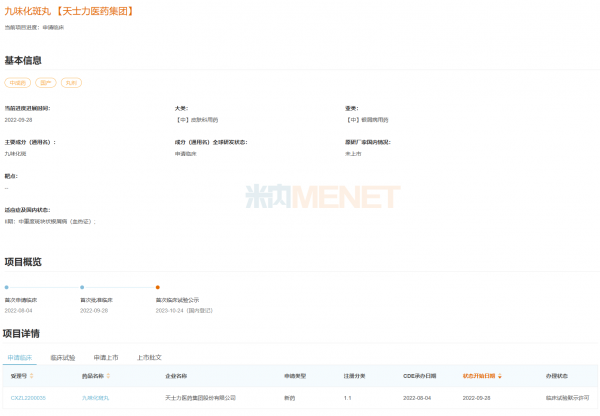Click the 中成药 tag badge
This screenshot has height=416, width=600.
click(17, 83)
